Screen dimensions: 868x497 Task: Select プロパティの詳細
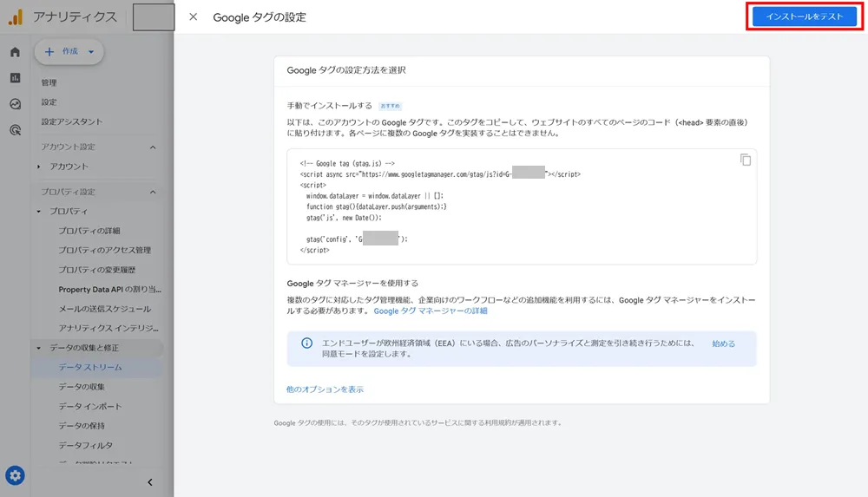(x=89, y=231)
